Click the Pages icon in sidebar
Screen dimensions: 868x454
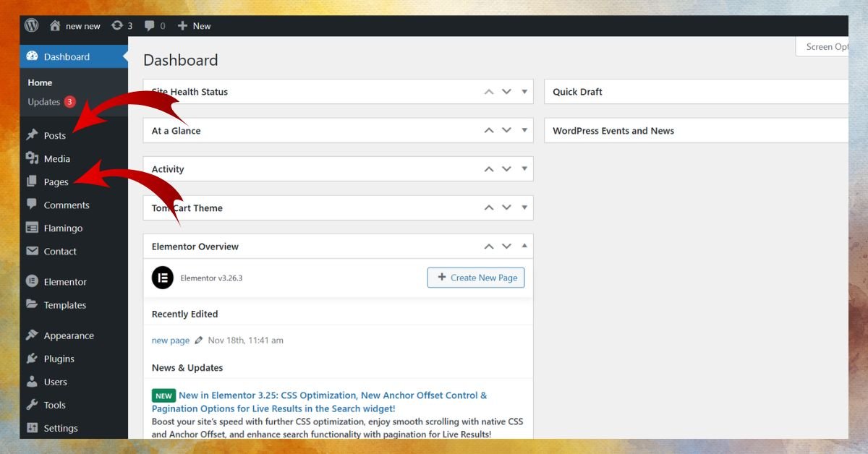coord(32,181)
